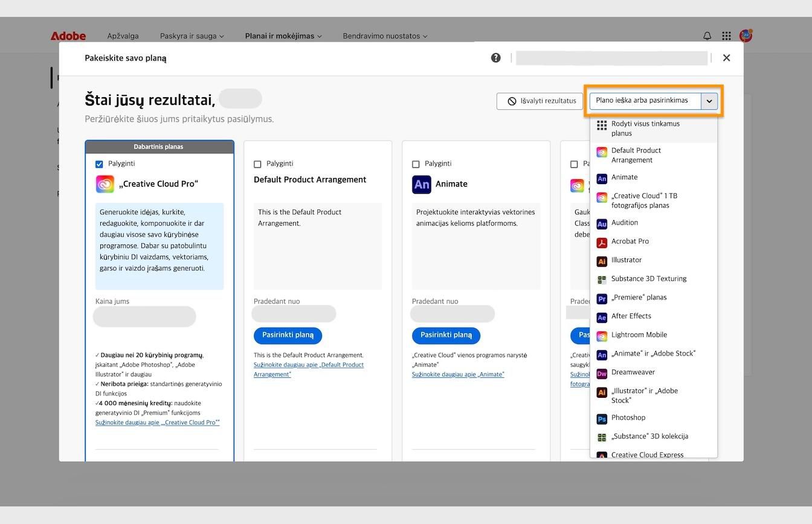The image size is (812, 524).
Task: Click the Creative Cloud 1 TB photography icon
Action: (x=602, y=197)
